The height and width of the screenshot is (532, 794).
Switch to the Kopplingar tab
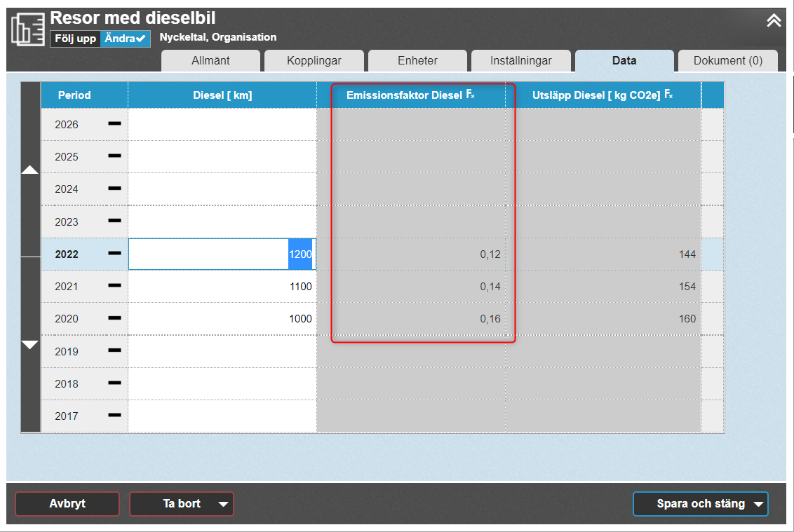pyautogui.click(x=314, y=61)
